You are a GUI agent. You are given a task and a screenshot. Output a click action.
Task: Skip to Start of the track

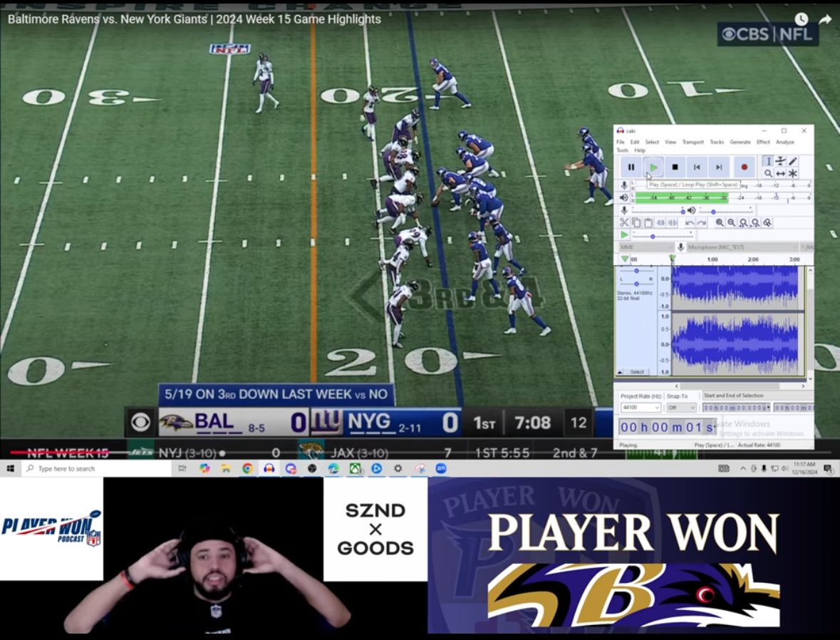click(x=697, y=167)
